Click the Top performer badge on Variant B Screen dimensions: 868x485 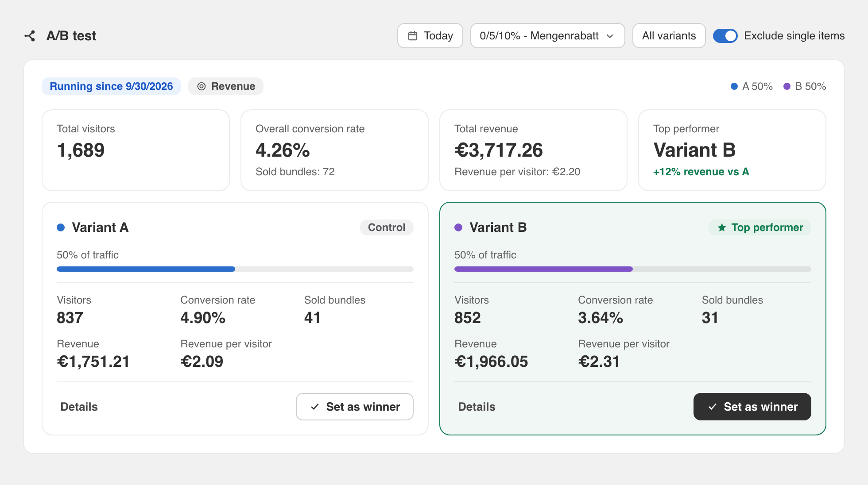click(760, 227)
